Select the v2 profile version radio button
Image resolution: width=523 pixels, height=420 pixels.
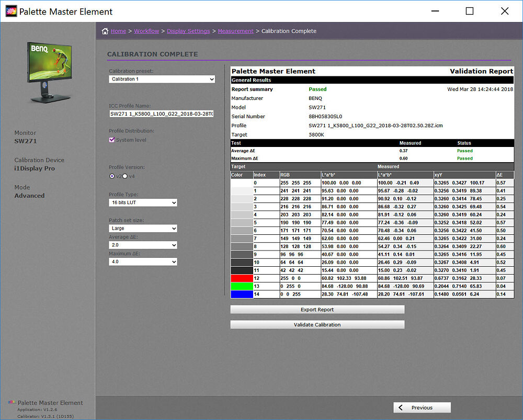[x=112, y=176]
